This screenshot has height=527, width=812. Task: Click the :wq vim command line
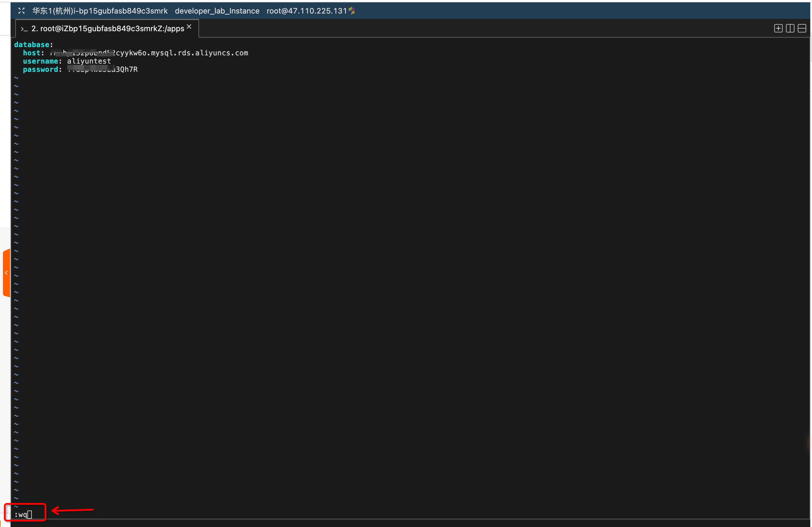tap(21, 514)
